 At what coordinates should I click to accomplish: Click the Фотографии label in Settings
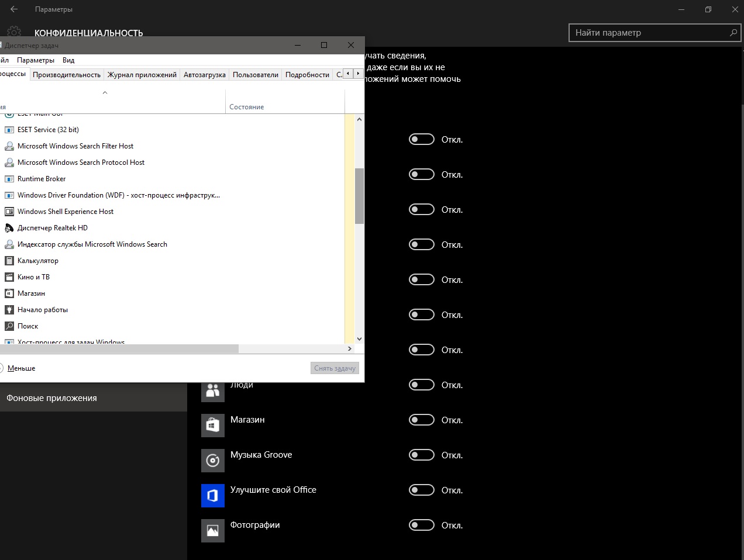coord(255,525)
